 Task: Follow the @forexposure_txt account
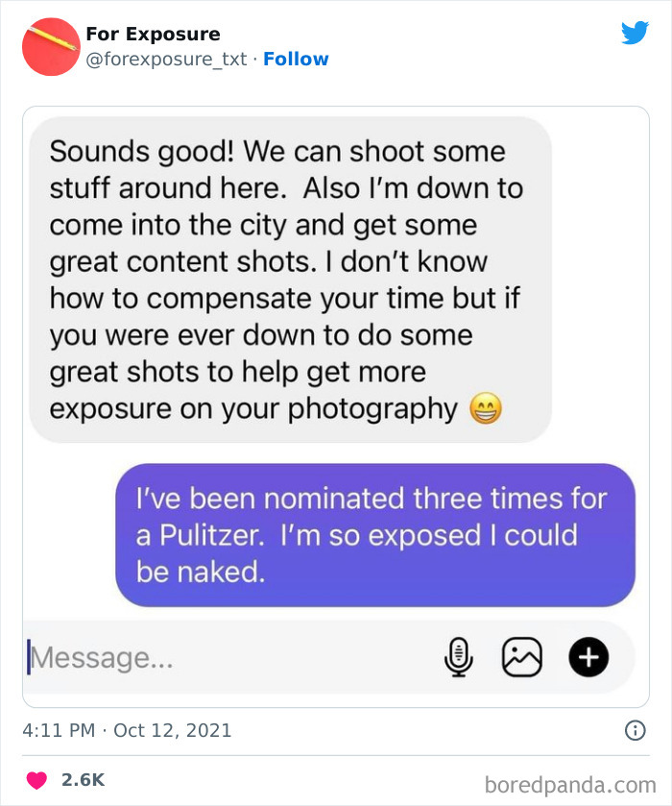(296, 59)
